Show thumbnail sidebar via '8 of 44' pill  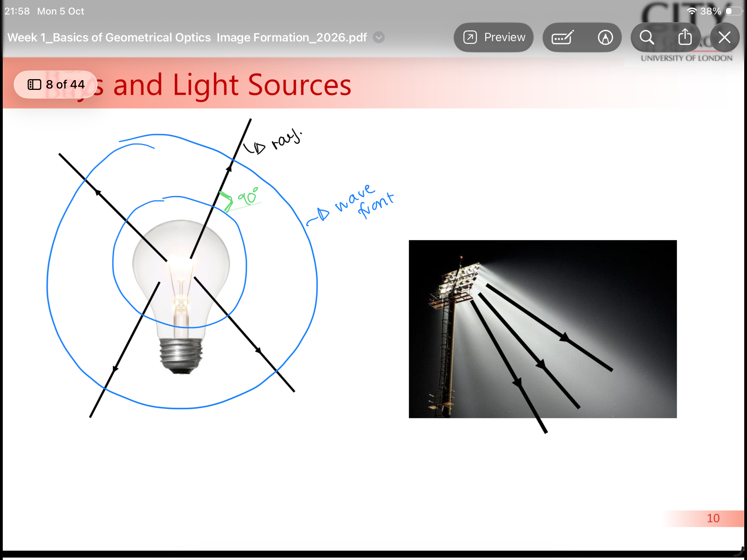[x=56, y=85]
